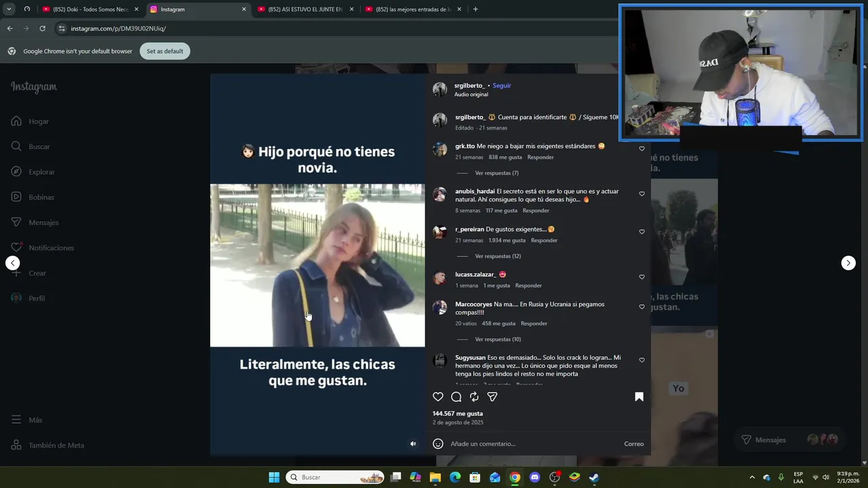
Task: Like the post with heart icon
Action: [x=438, y=396]
